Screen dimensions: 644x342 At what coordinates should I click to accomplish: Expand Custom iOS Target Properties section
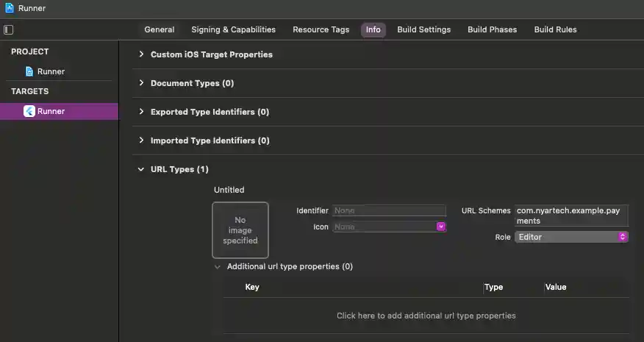point(142,54)
